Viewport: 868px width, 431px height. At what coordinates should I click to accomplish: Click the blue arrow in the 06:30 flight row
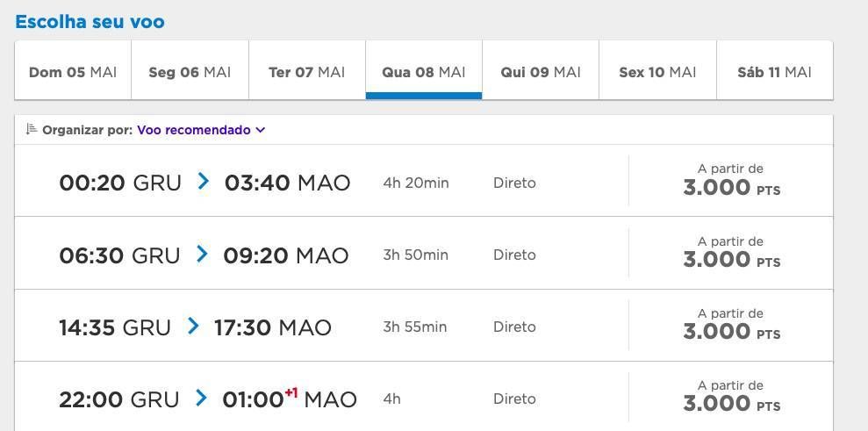[x=202, y=254]
